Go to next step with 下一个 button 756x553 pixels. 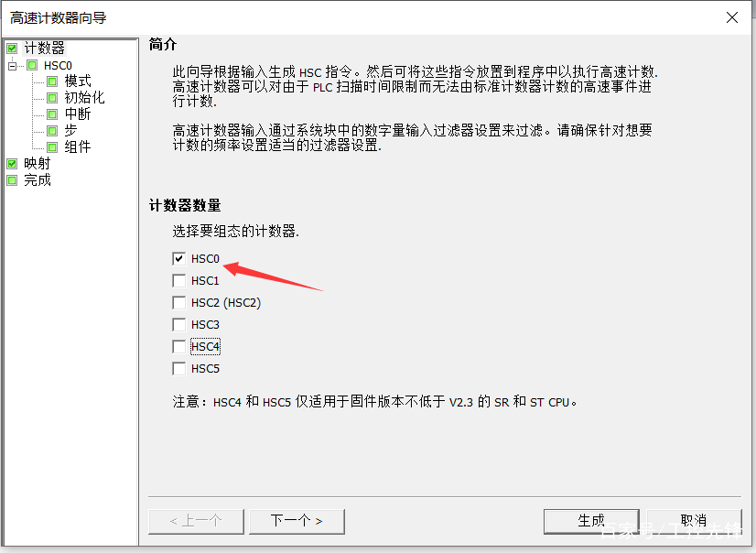coord(297,521)
